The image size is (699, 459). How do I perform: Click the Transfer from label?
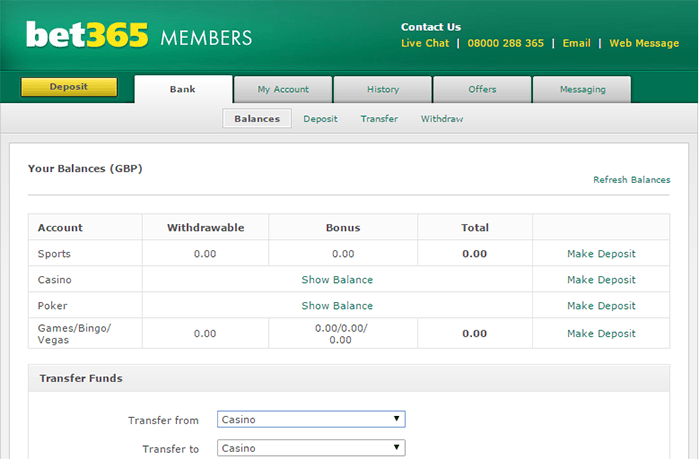tap(163, 420)
